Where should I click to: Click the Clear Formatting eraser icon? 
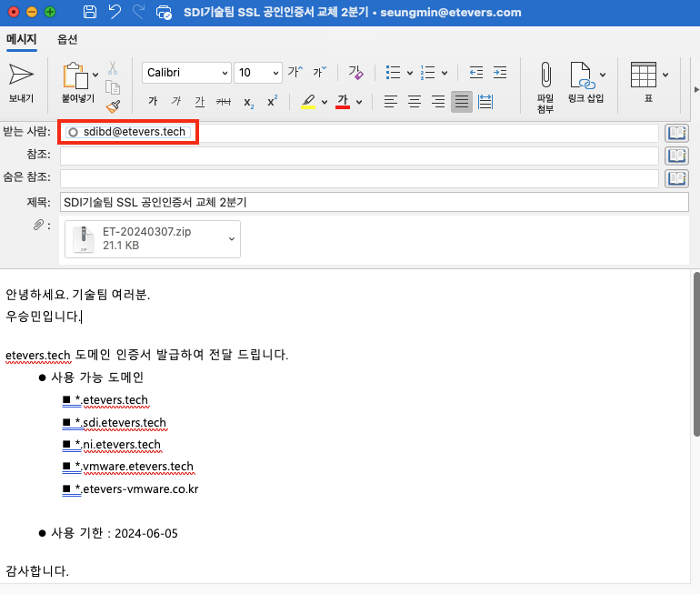pyautogui.click(x=355, y=73)
